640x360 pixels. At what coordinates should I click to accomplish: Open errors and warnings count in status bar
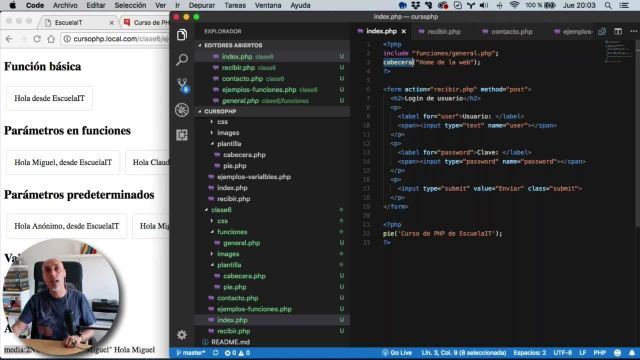coord(237,353)
